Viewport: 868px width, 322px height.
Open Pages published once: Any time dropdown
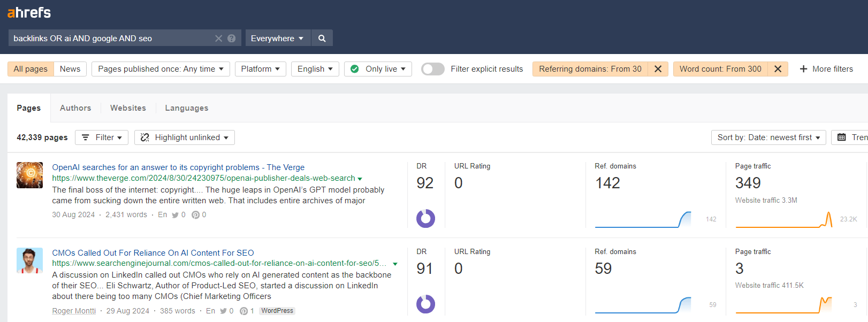[161, 69]
